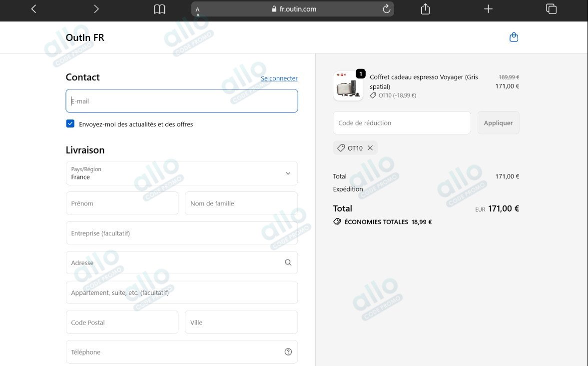Show all open tabs overview icon
Image resolution: width=588 pixels, height=366 pixels.
[x=551, y=8]
